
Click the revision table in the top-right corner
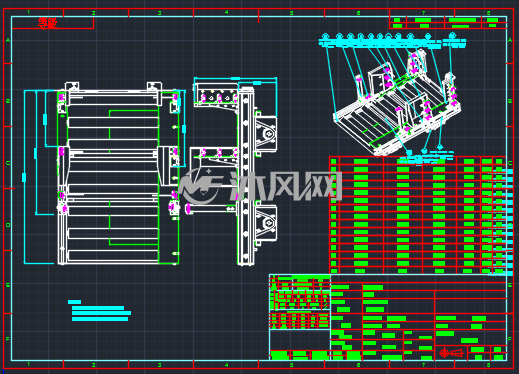pos(448,23)
